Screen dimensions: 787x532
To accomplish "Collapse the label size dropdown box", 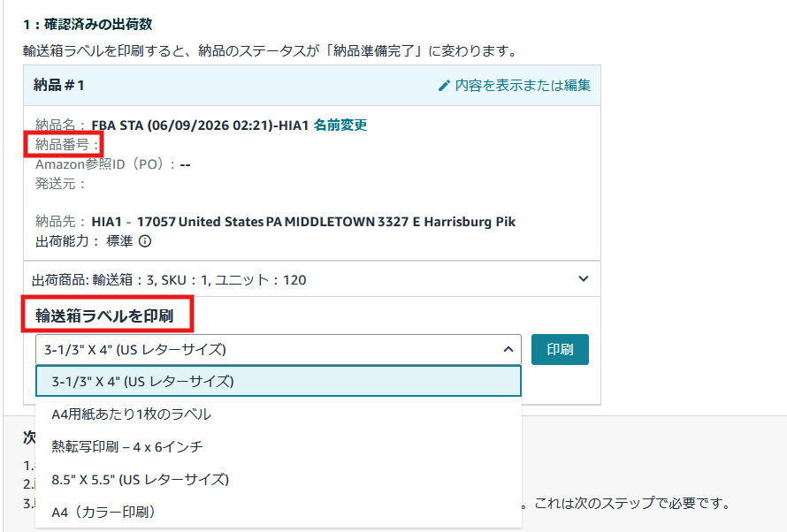I will pyautogui.click(x=278, y=349).
